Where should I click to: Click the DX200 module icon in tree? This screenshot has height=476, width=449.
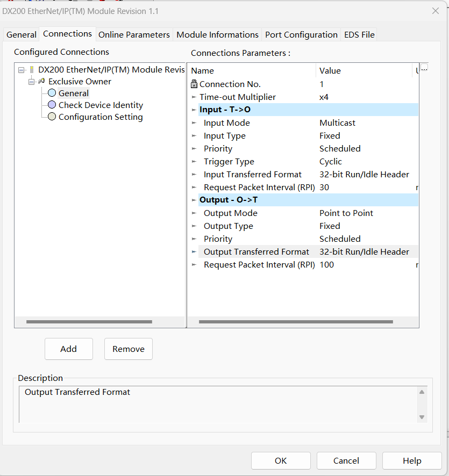pyautogui.click(x=32, y=70)
